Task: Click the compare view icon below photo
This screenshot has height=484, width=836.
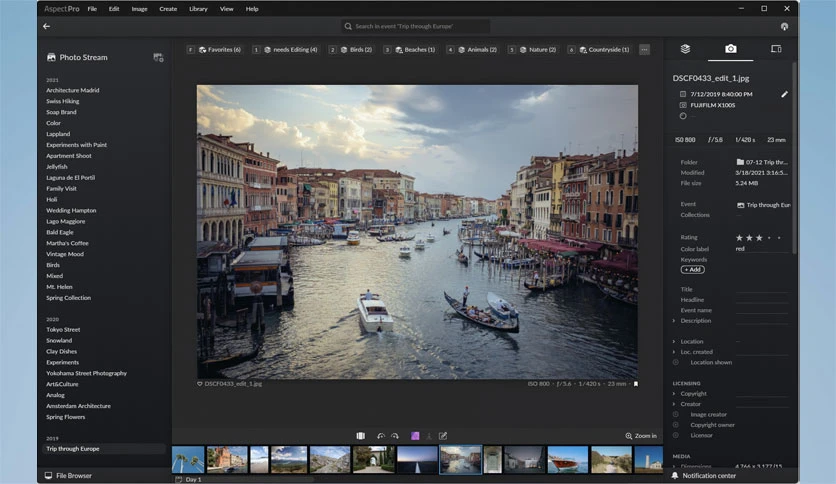Action: (360, 436)
